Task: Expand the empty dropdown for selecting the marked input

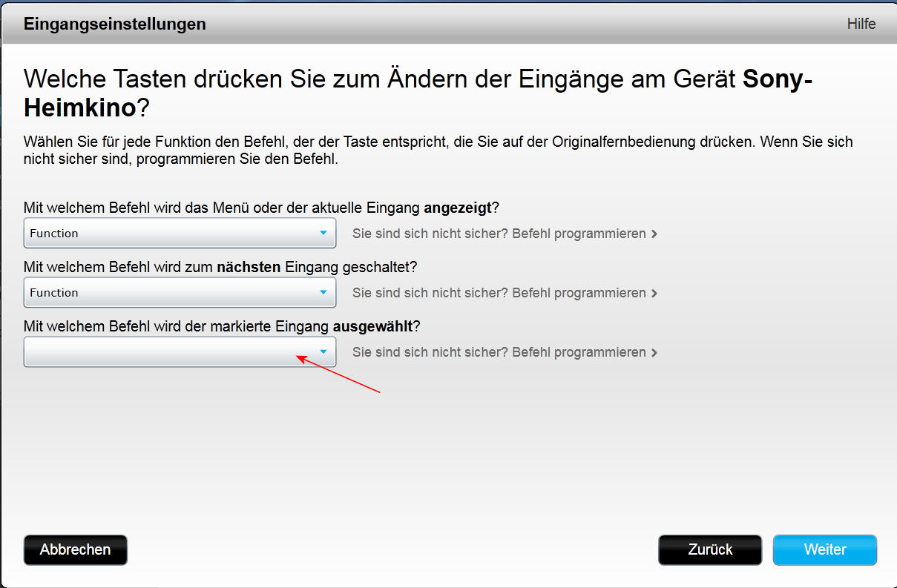Action: pos(171,351)
